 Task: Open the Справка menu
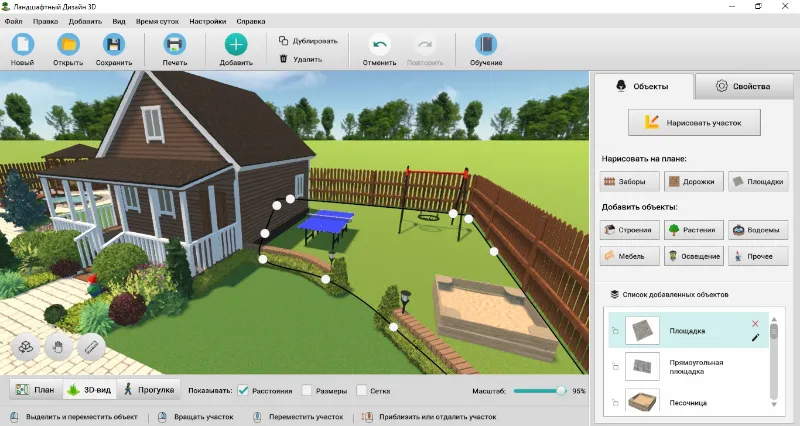251,21
